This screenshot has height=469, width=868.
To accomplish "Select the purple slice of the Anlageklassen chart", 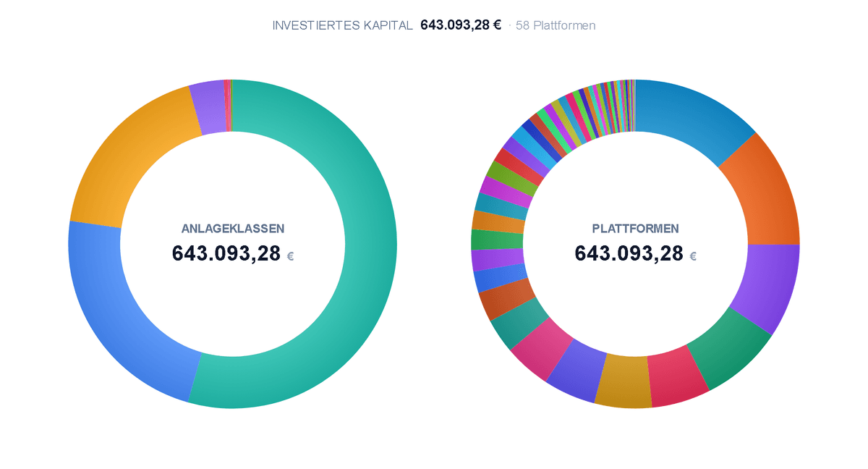I will [x=210, y=107].
